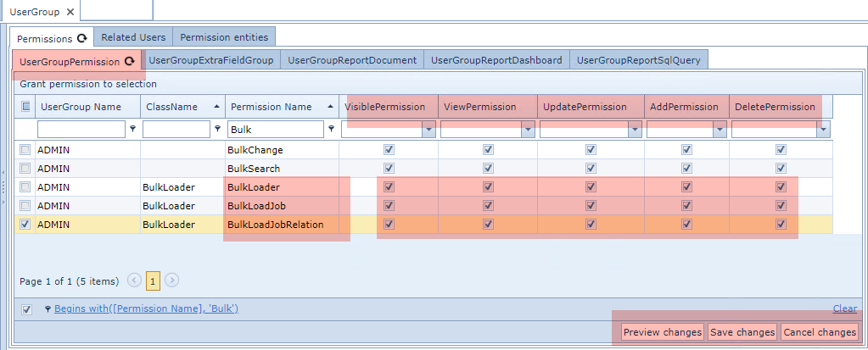Click the Clear filter link
This screenshot has height=350, width=868.
pyautogui.click(x=845, y=308)
